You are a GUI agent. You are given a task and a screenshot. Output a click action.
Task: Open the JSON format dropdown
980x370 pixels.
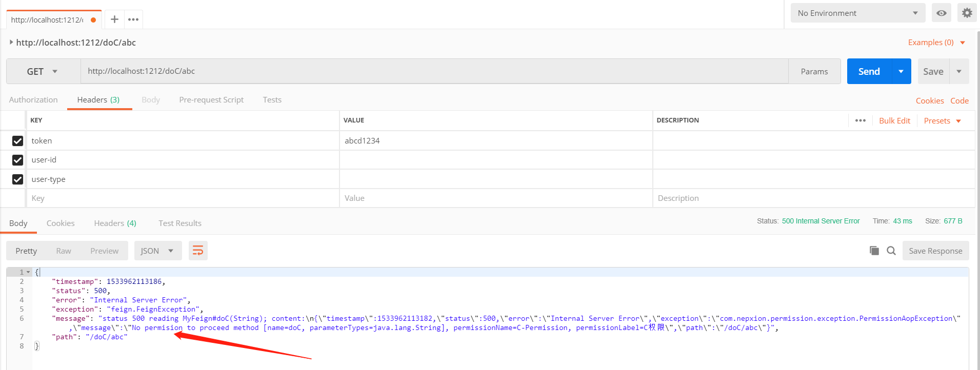pyautogui.click(x=157, y=251)
